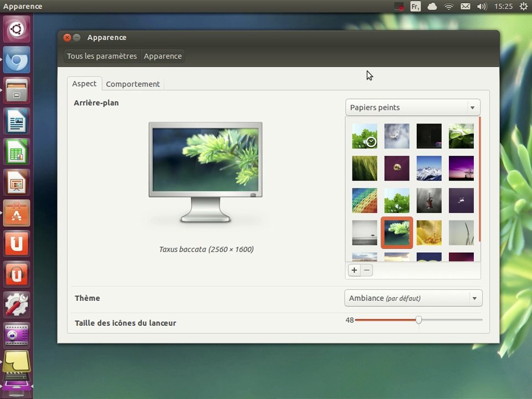Launch Chromium browser from the launcher
The height and width of the screenshot is (399, 532).
point(17,60)
